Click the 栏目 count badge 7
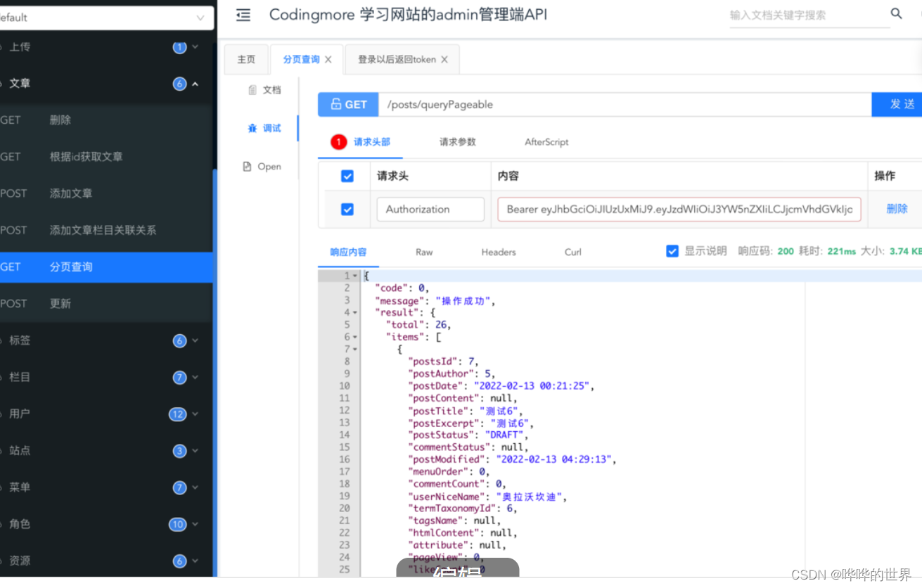Screen dimensions: 922x588 (179, 378)
